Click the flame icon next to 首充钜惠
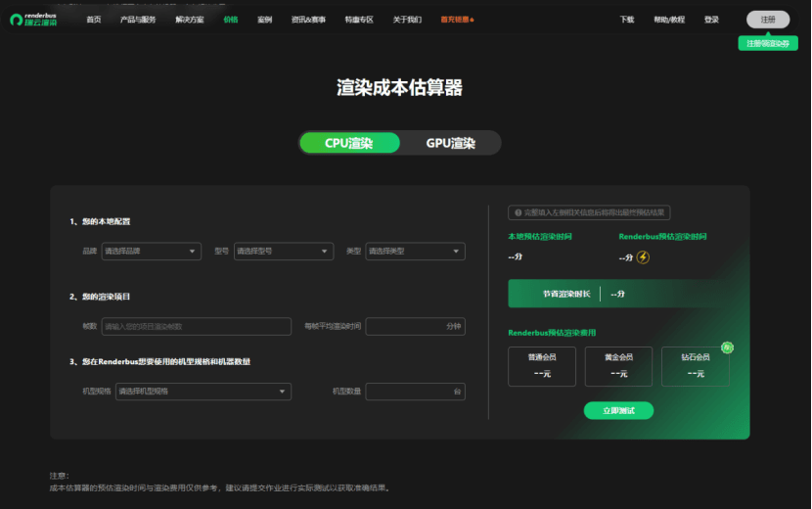Image resolution: width=812 pixels, height=509 pixels. point(472,20)
